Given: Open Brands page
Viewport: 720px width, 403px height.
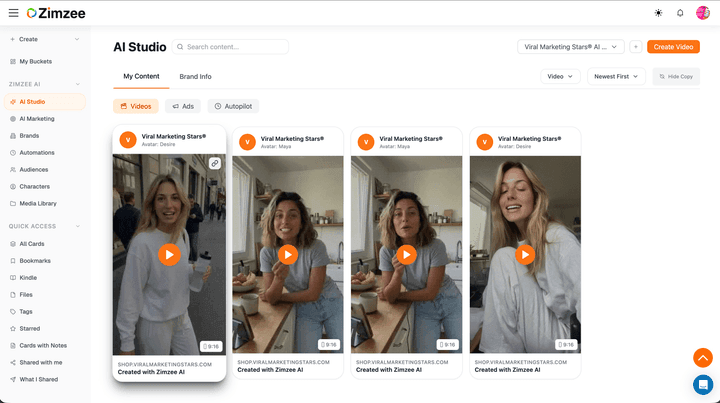Looking at the screenshot, I should pos(45,136).
